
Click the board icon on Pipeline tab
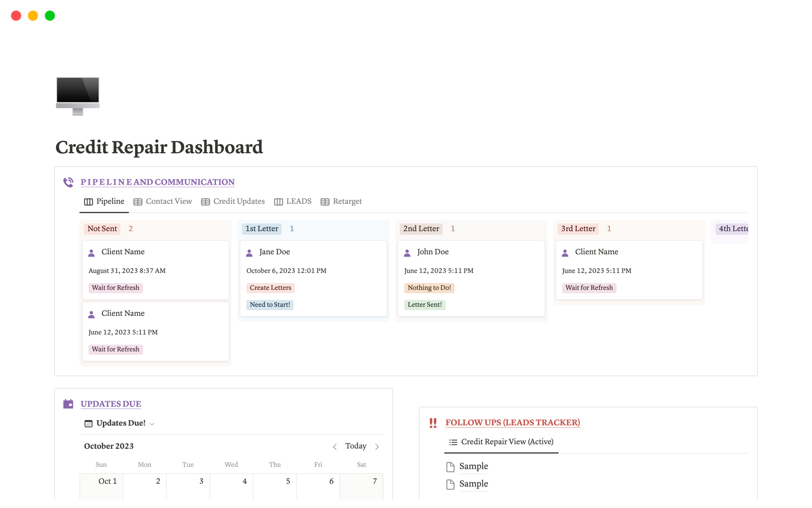(x=88, y=202)
